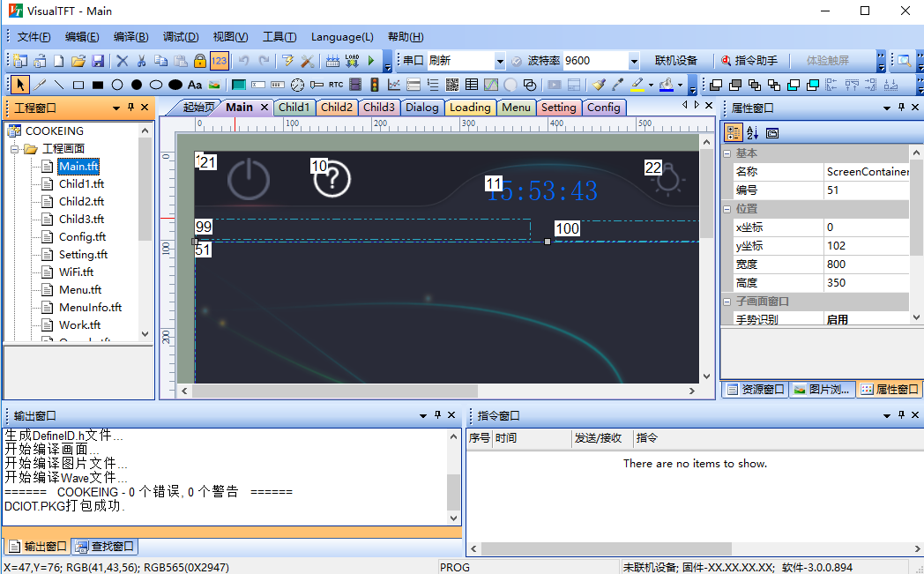Select the text 'Aa' tool
Image resolution: width=924 pixels, height=574 pixels.
[194, 85]
